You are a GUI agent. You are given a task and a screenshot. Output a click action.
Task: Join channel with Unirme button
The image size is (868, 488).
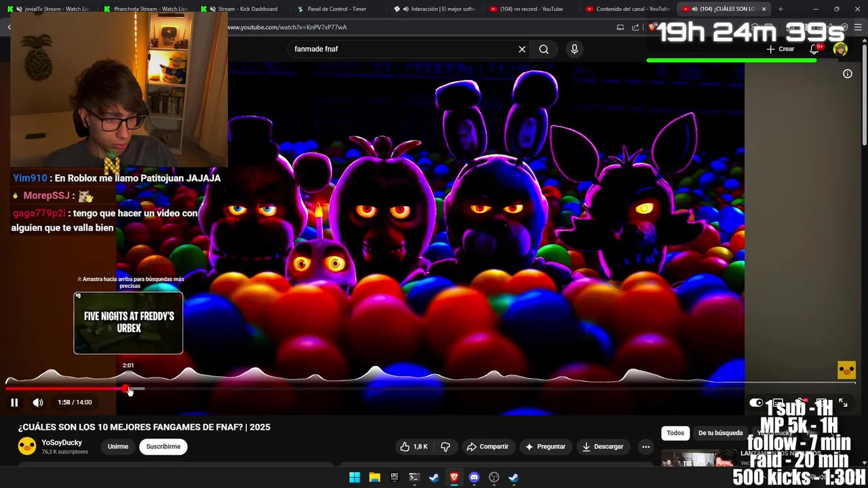click(118, 447)
